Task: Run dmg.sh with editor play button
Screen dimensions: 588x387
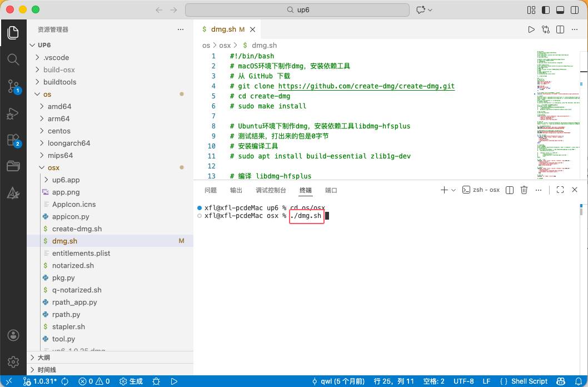Action: 531,29
